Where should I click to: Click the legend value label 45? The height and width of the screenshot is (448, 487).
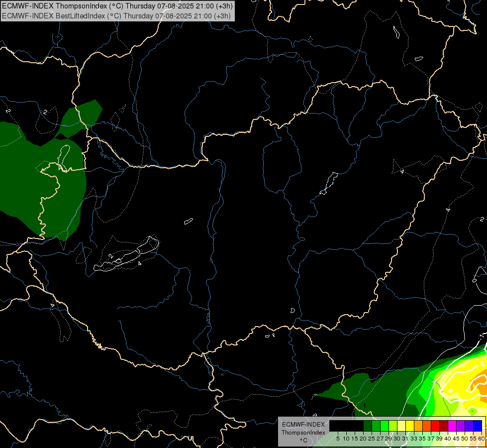(456, 439)
